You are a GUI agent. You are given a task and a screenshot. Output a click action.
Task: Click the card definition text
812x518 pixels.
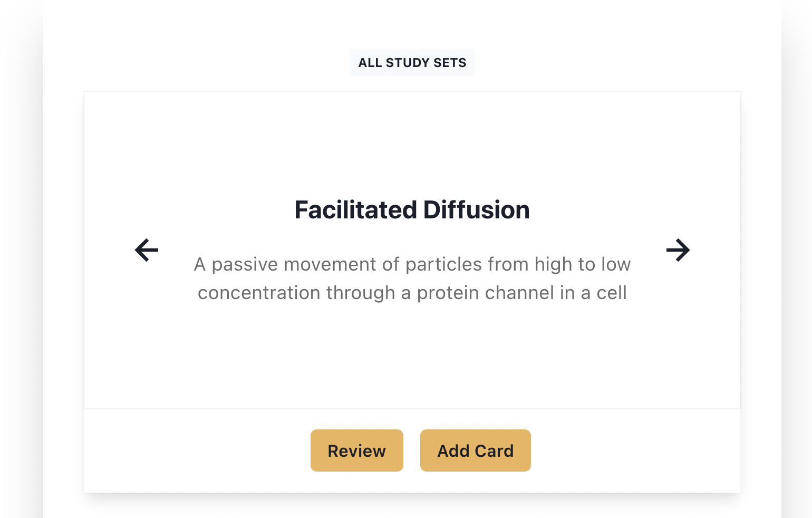click(x=412, y=279)
